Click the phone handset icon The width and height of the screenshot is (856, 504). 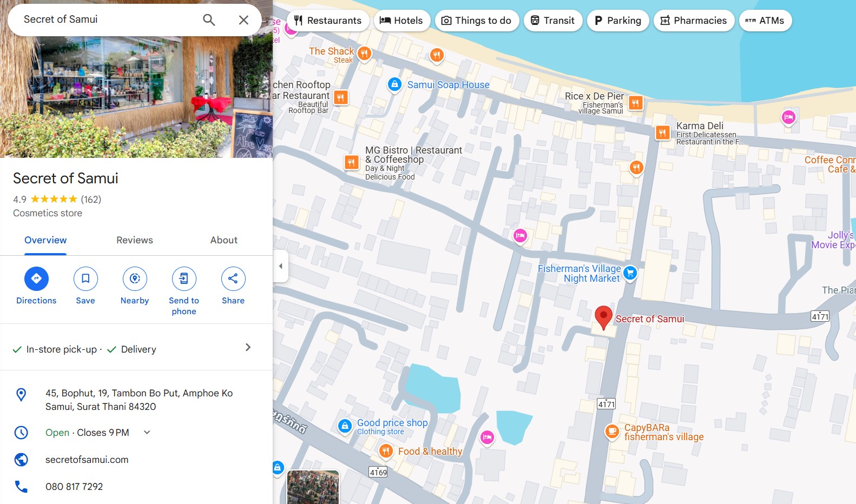click(21, 487)
